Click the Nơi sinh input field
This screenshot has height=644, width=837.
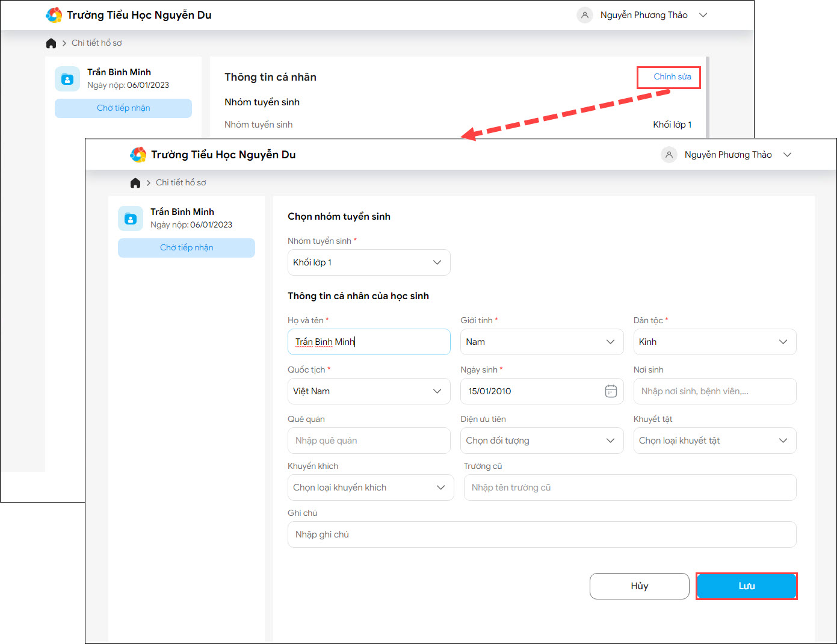[x=714, y=391]
